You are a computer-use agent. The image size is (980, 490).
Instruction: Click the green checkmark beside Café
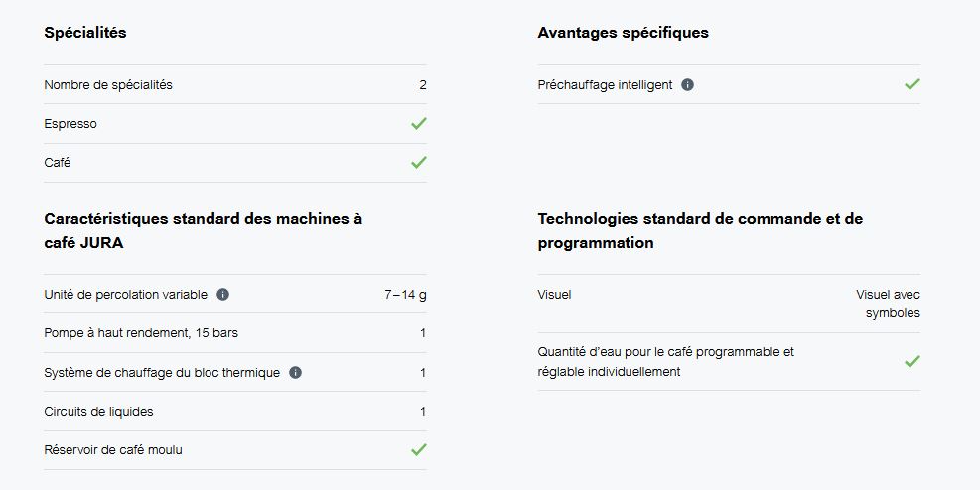tap(419, 163)
